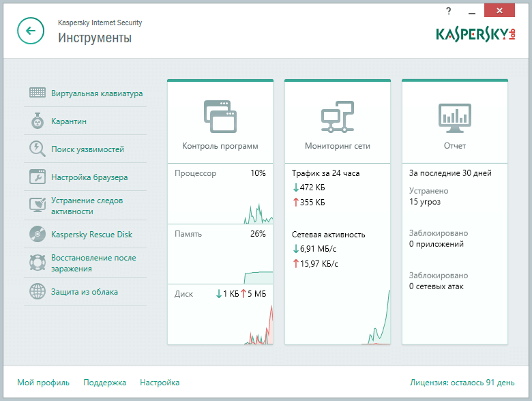Image resolution: width=532 pixels, height=401 pixels.
Task: Open Защита из облака
Action: tap(85, 292)
